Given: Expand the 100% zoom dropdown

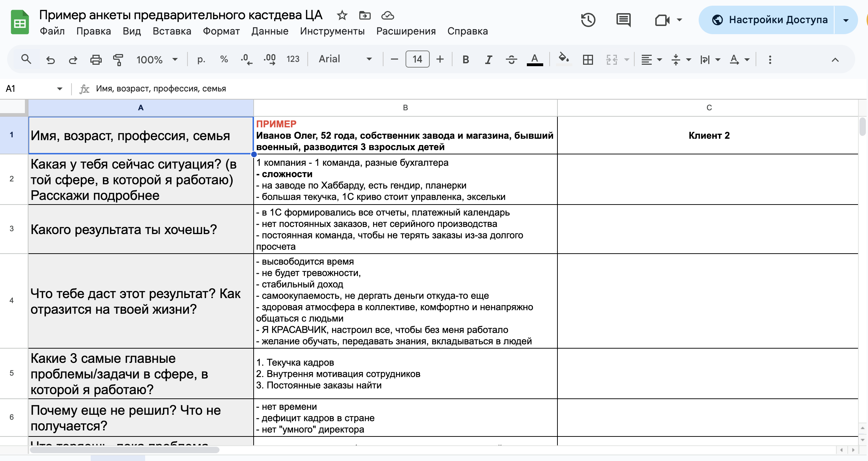Looking at the screenshot, I should [x=157, y=59].
